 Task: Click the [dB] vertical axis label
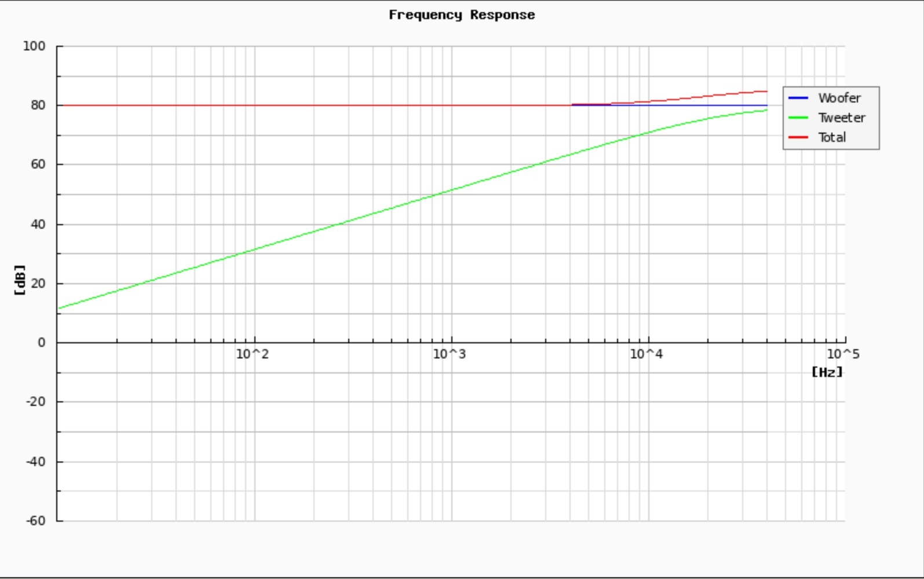(x=20, y=280)
